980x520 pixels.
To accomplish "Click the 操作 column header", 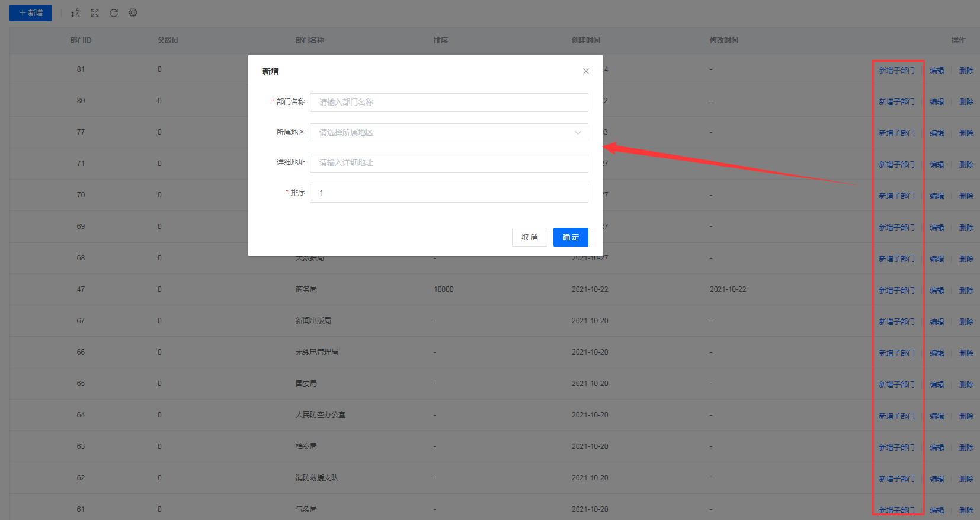I will (x=958, y=40).
